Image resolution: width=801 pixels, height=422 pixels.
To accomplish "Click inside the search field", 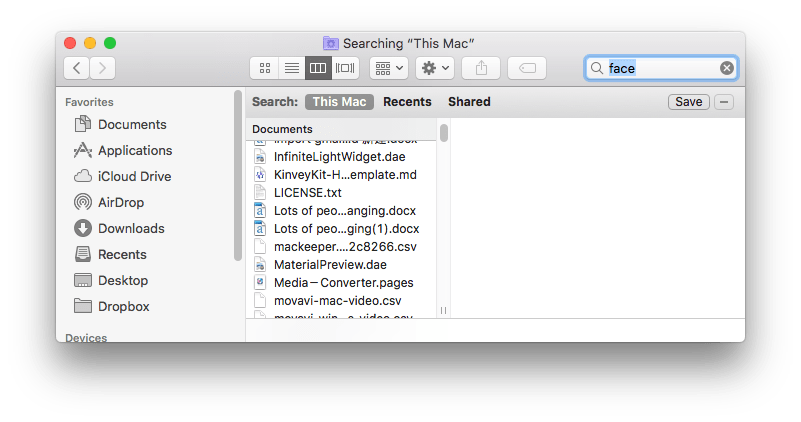I will (660, 68).
